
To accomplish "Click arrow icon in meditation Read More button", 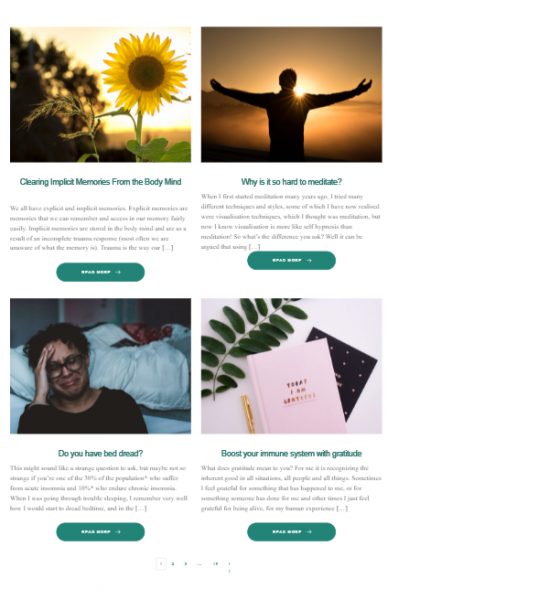I will coord(309,260).
